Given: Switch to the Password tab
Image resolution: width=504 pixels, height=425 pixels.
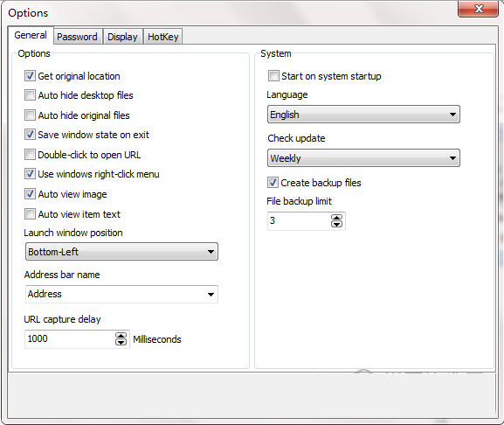Looking at the screenshot, I should [x=77, y=37].
